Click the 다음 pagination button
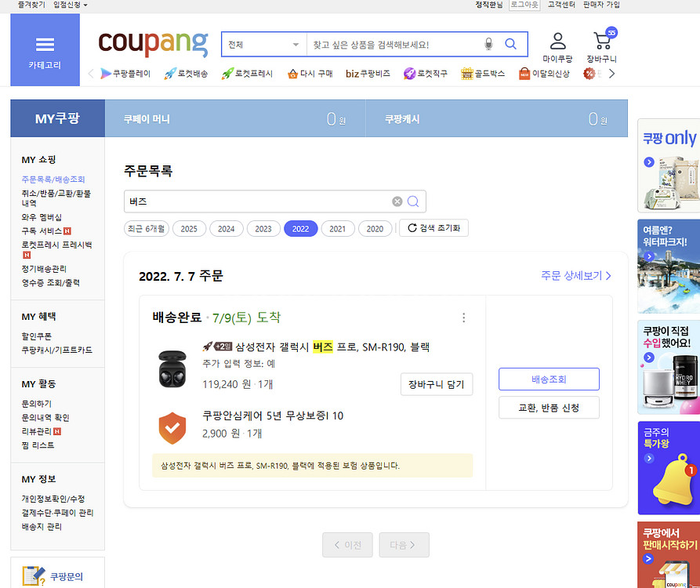Viewport: 700px width, 588px height. pyautogui.click(x=404, y=545)
